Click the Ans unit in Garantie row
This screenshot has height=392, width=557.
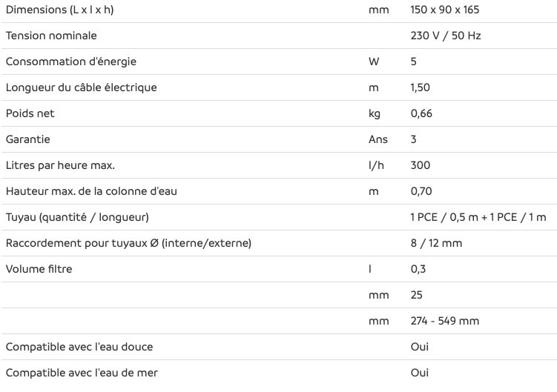point(378,139)
